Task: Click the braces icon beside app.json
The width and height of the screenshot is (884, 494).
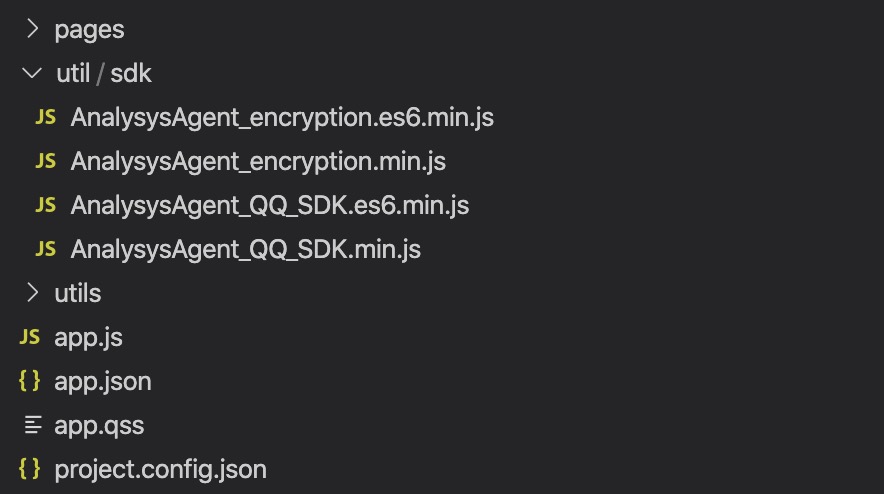Action: point(29,381)
